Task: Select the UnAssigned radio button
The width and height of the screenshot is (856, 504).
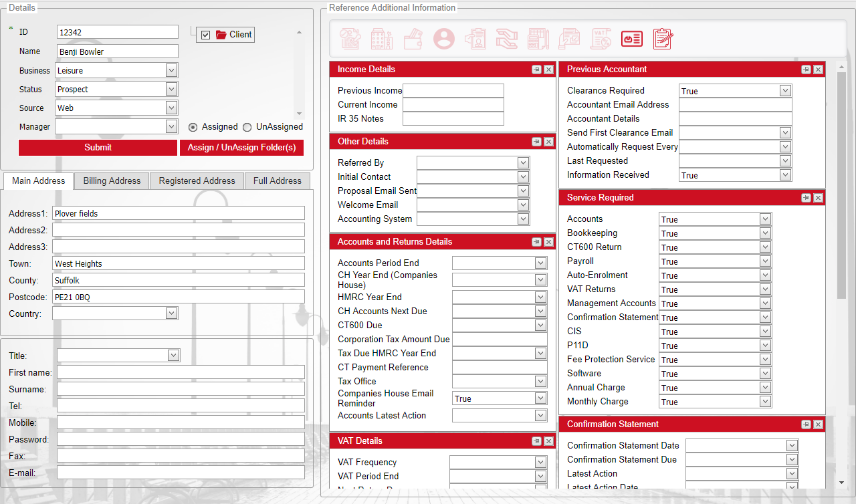Action: 247,127
